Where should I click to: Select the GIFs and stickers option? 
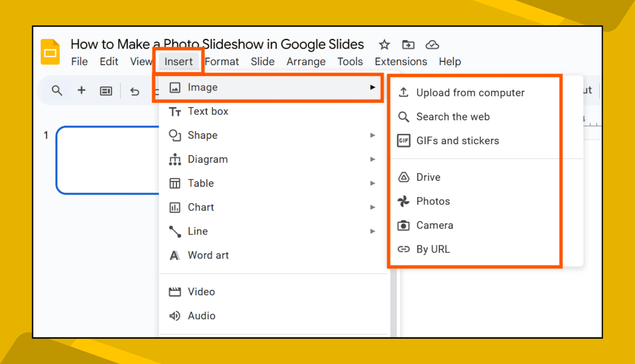click(x=457, y=140)
